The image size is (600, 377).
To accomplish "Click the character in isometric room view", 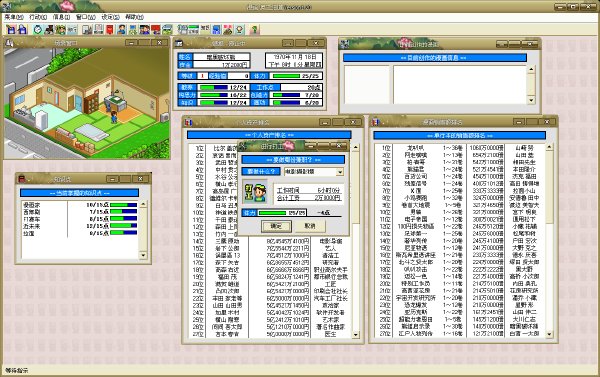I will 114,117.
